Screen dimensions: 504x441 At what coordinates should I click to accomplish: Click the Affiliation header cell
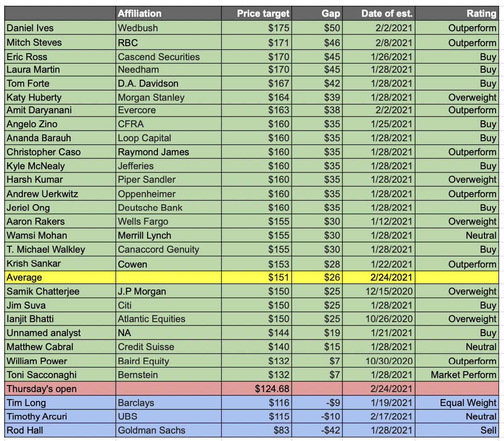pos(169,14)
